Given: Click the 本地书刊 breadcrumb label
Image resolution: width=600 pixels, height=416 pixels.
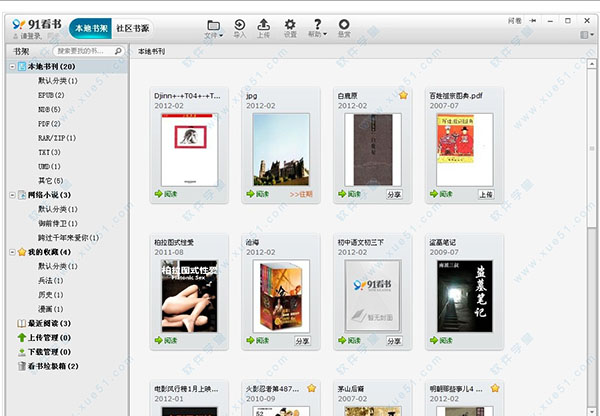Looking at the screenshot, I should click(152, 51).
